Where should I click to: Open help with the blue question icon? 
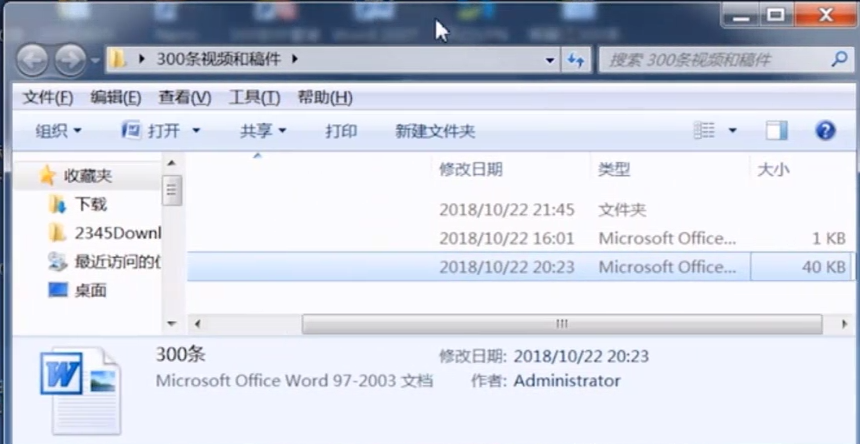tap(825, 130)
